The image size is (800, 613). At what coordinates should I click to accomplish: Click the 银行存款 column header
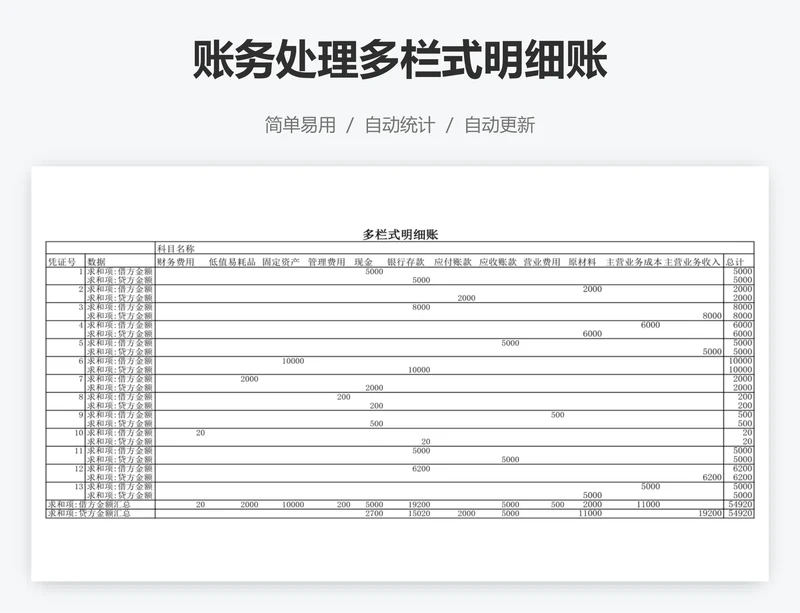[x=406, y=262]
